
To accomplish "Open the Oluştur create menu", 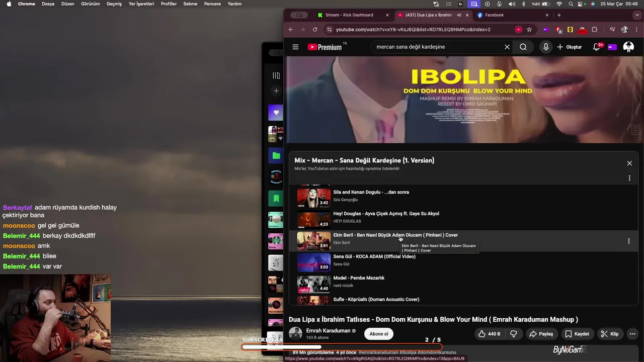I will (x=570, y=47).
